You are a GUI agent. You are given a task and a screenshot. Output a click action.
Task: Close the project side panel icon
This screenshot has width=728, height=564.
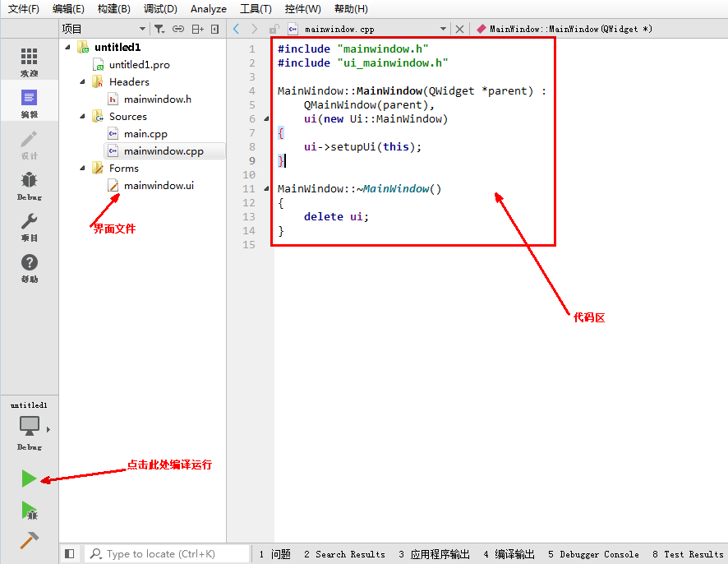coord(214,29)
